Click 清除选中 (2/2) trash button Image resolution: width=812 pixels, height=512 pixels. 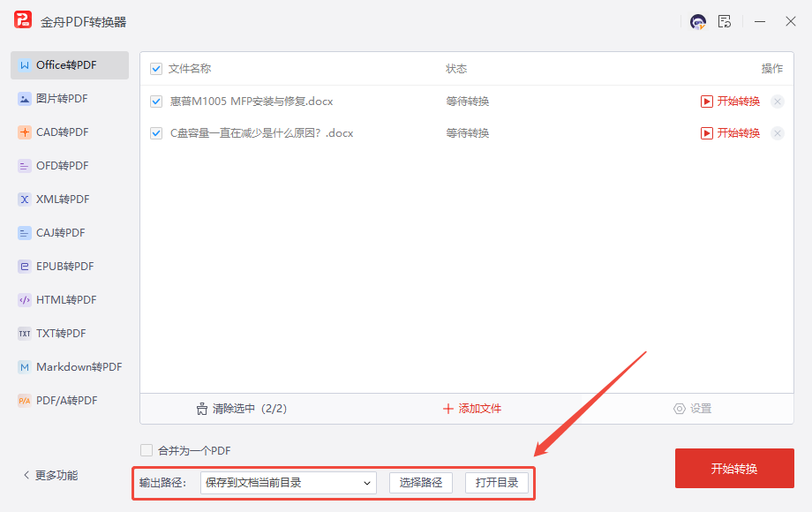coord(241,409)
